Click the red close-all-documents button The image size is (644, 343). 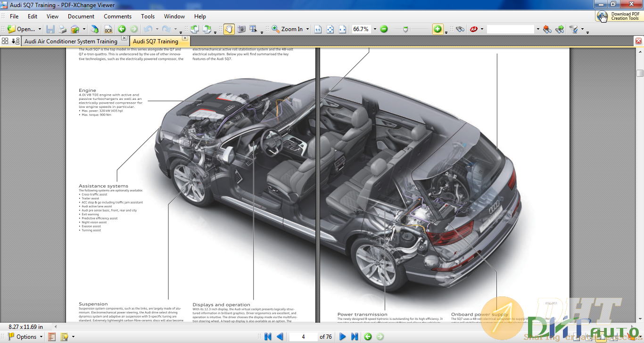(x=639, y=41)
